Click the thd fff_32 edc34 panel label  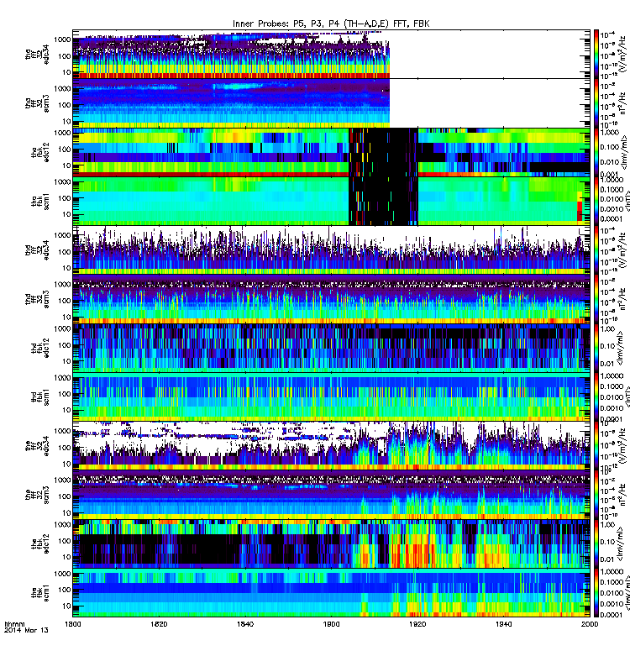pos(37,249)
